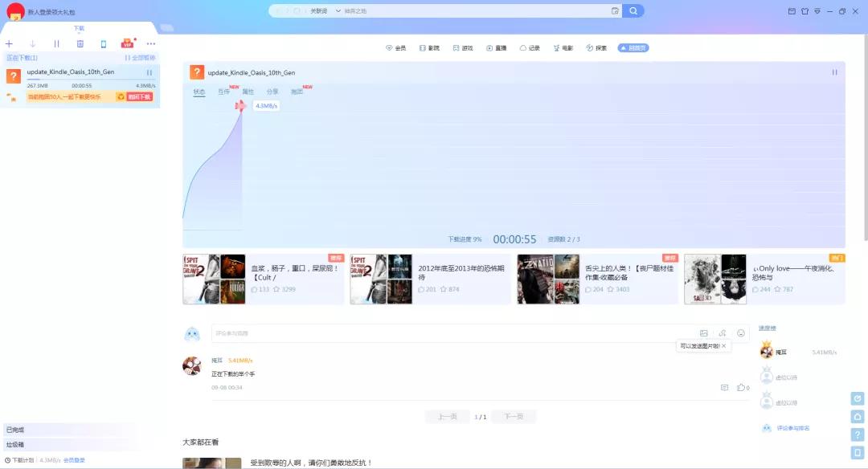Click the red user avatar at top left
868x469 pixels.
[15, 11]
